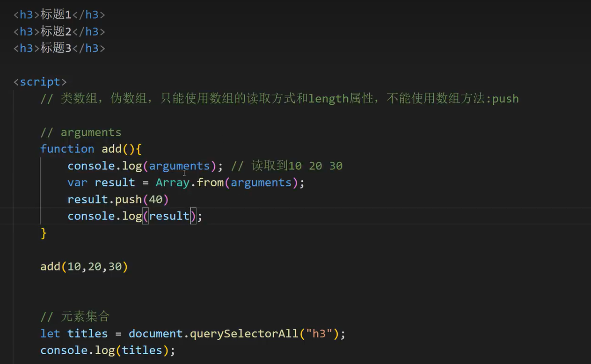Click 'let titles' declaration
The width and height of the screenshot is (591, 364).
point(74,334)
